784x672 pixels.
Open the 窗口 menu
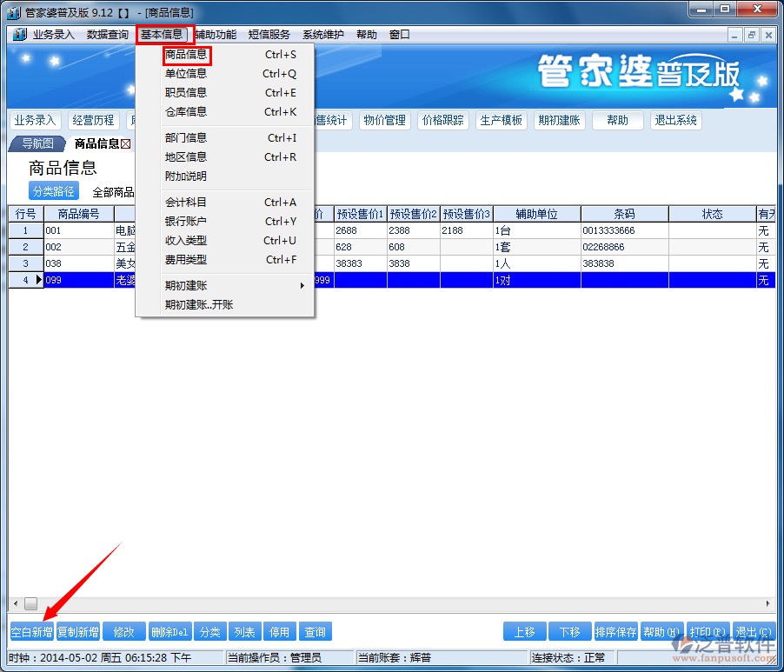click(x=399, y=35)
